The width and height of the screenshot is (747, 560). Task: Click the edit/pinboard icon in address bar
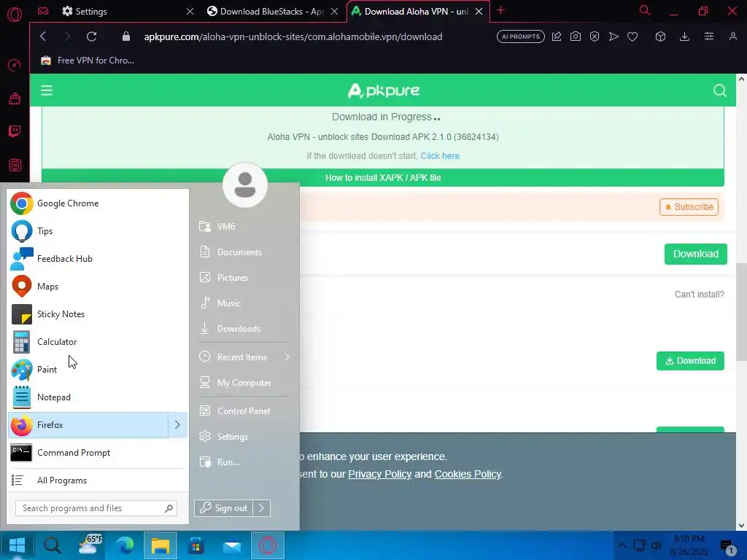point(557,36)
